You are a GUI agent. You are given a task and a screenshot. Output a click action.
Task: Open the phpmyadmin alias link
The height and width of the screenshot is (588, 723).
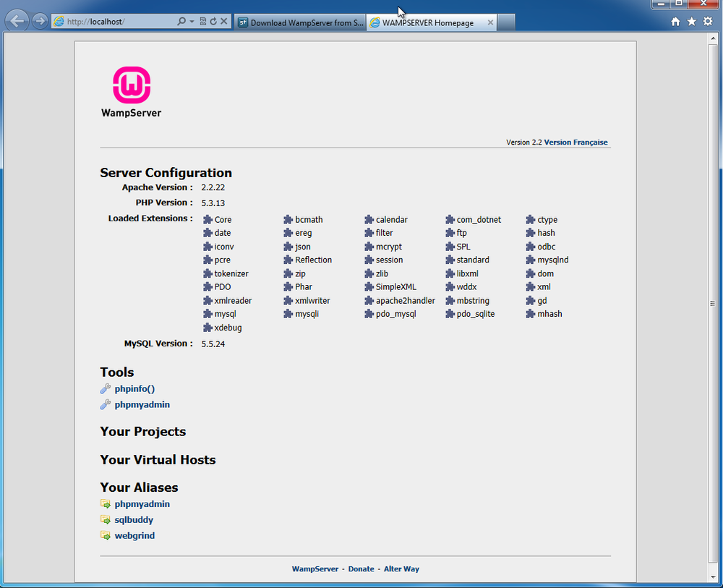click(142, 504)
